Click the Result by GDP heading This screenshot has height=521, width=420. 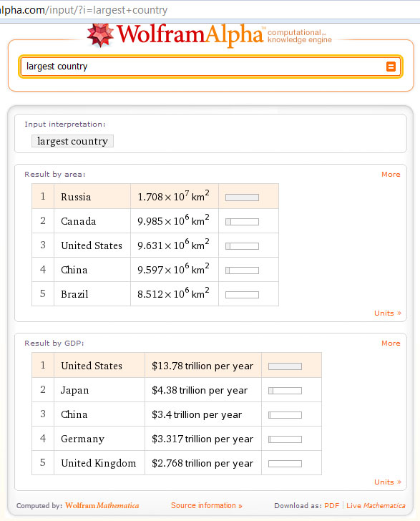click(54, 344)
